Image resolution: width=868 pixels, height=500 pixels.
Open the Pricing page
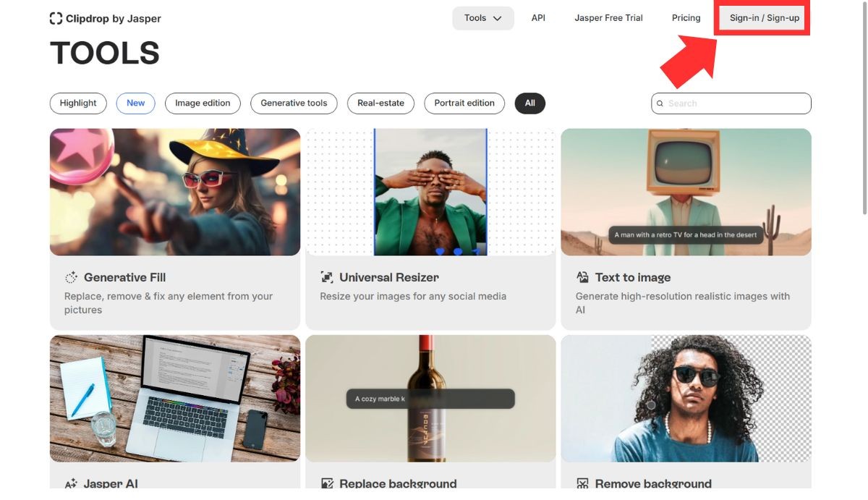click(x=686, y=18)
